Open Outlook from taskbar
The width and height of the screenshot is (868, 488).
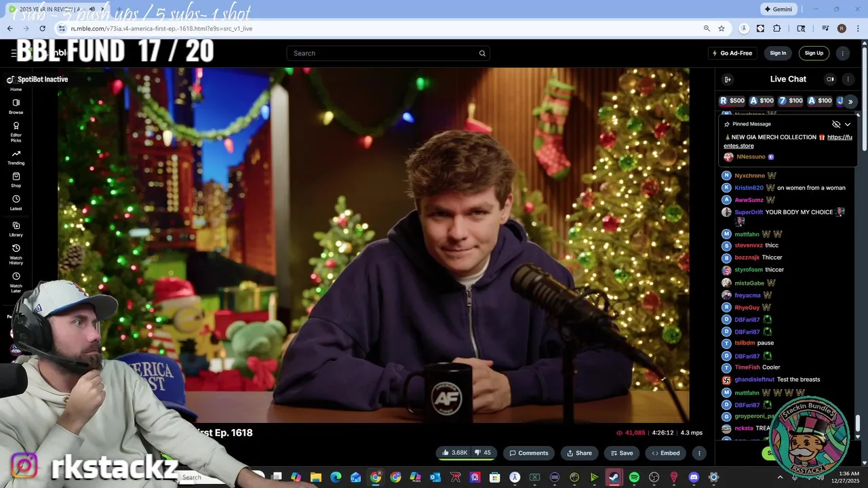[x=435, y=477]
